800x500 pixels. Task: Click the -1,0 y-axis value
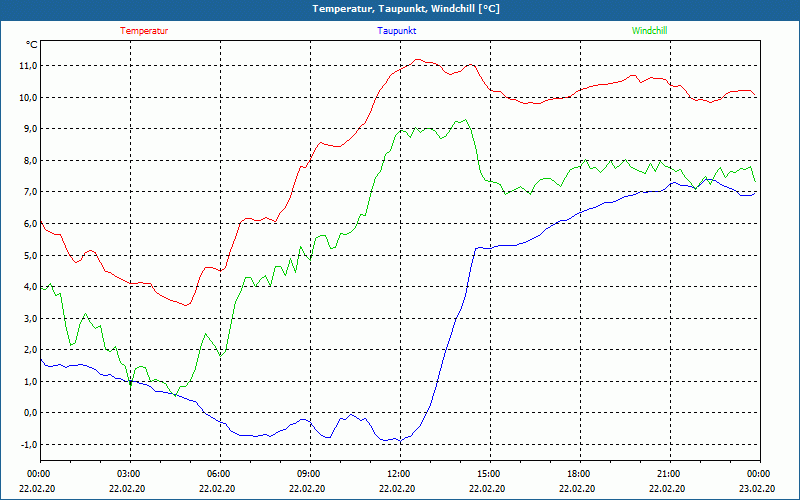coord(29,444)
